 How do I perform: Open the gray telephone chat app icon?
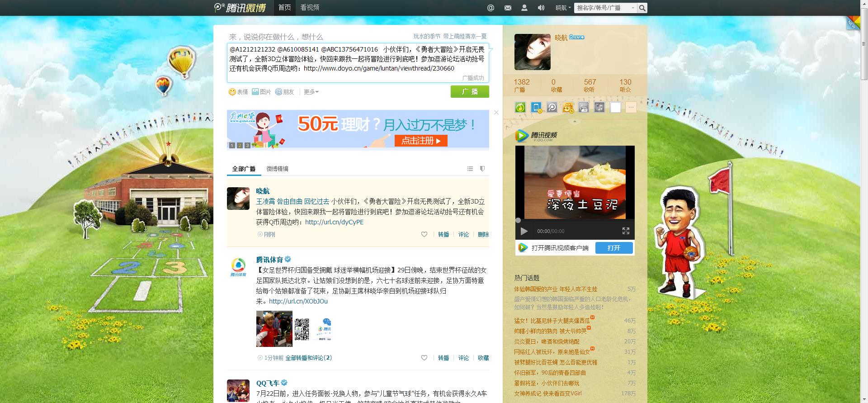(x=584, y=107)
